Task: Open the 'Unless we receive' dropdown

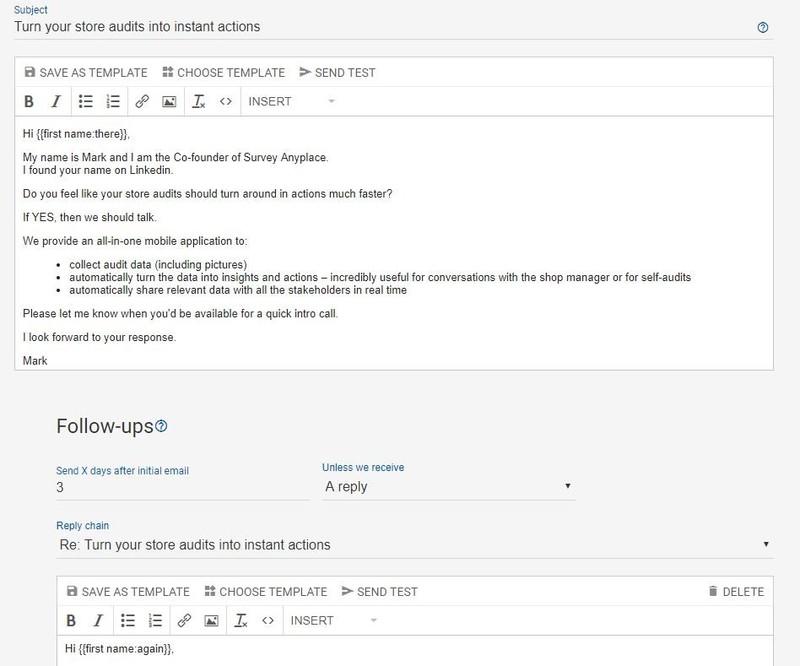Action: click(447, 487)
